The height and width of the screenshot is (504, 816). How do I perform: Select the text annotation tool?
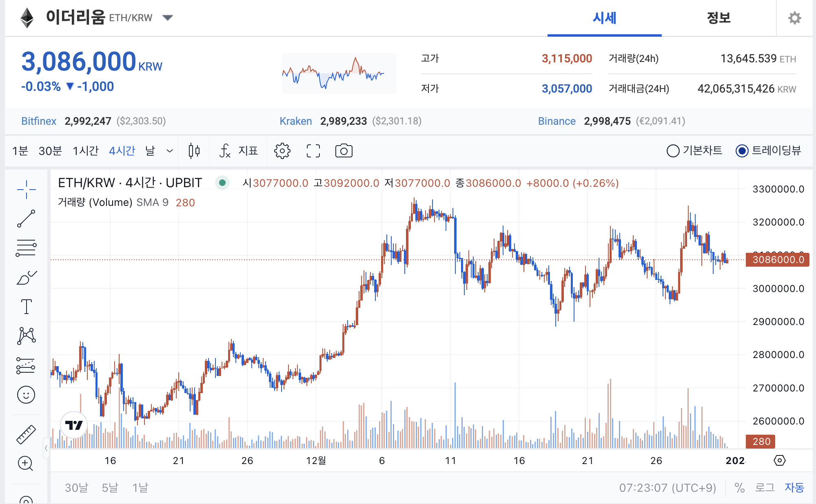26,307
